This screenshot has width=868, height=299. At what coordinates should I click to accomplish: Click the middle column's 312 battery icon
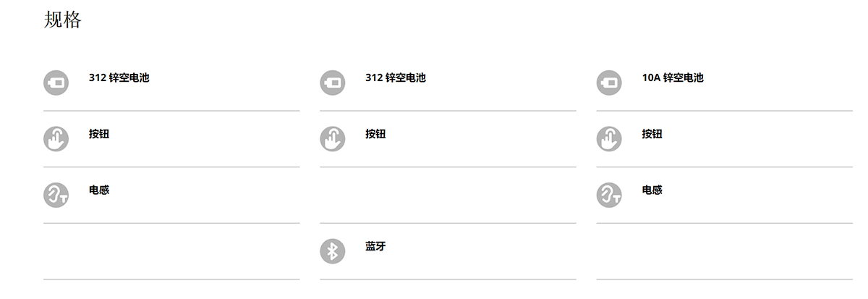333,83
